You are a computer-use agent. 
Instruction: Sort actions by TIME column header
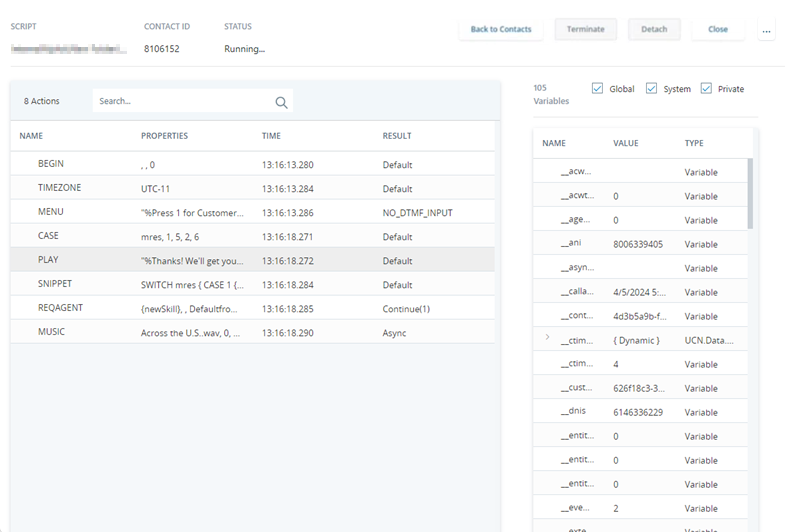tap(271, 136)
